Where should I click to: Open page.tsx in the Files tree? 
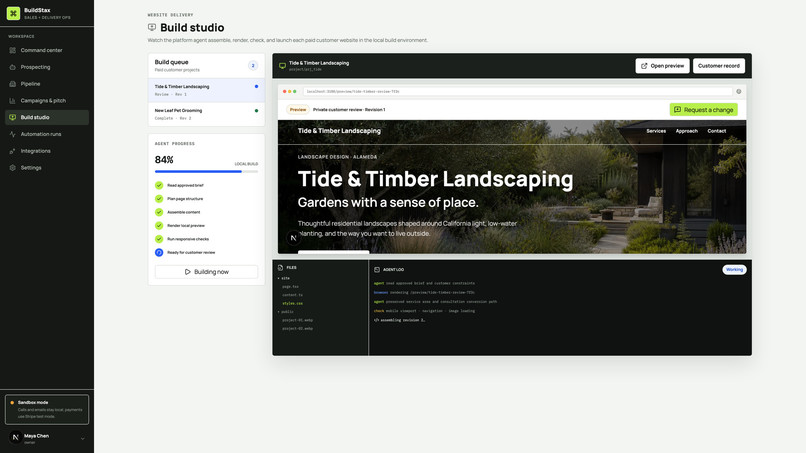290,286
